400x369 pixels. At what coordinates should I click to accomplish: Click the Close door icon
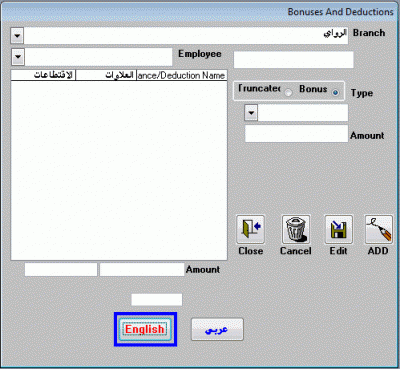click(250, 229)
